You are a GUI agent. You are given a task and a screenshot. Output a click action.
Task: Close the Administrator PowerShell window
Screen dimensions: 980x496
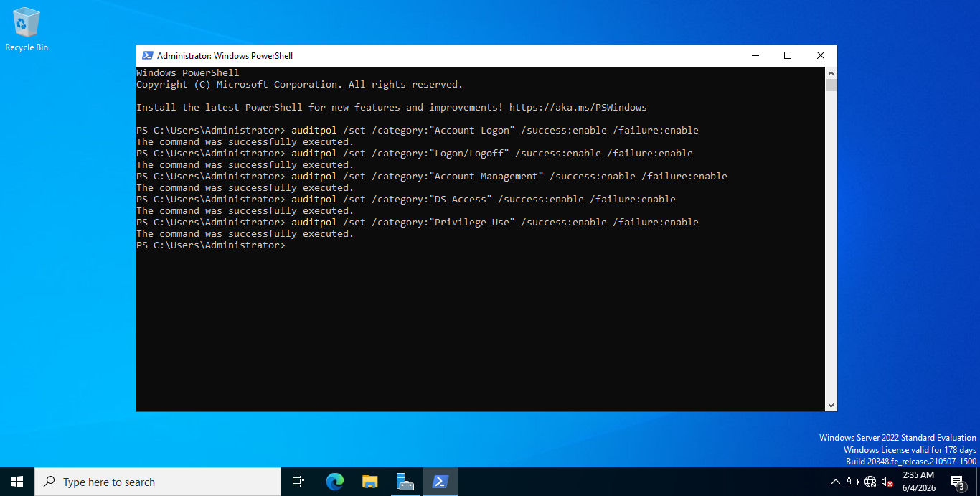click(821, 55)
